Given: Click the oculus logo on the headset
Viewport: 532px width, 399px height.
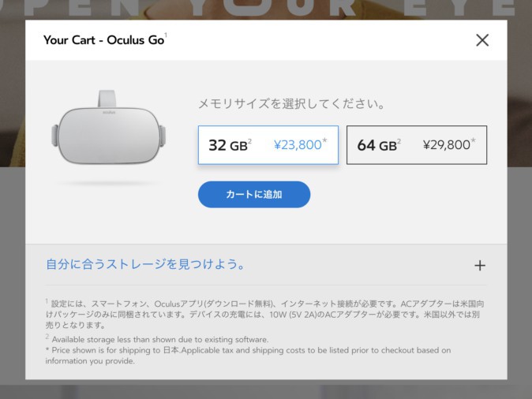Looking at the screenshot, I should 108,113.
